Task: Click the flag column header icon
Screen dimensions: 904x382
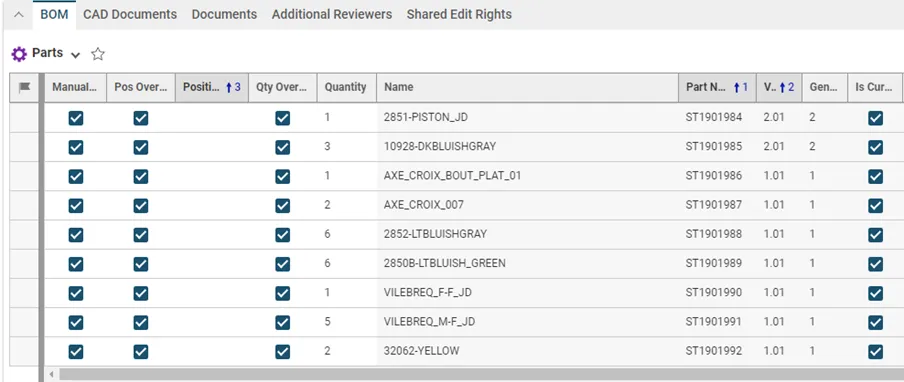Action: [24, 88]
